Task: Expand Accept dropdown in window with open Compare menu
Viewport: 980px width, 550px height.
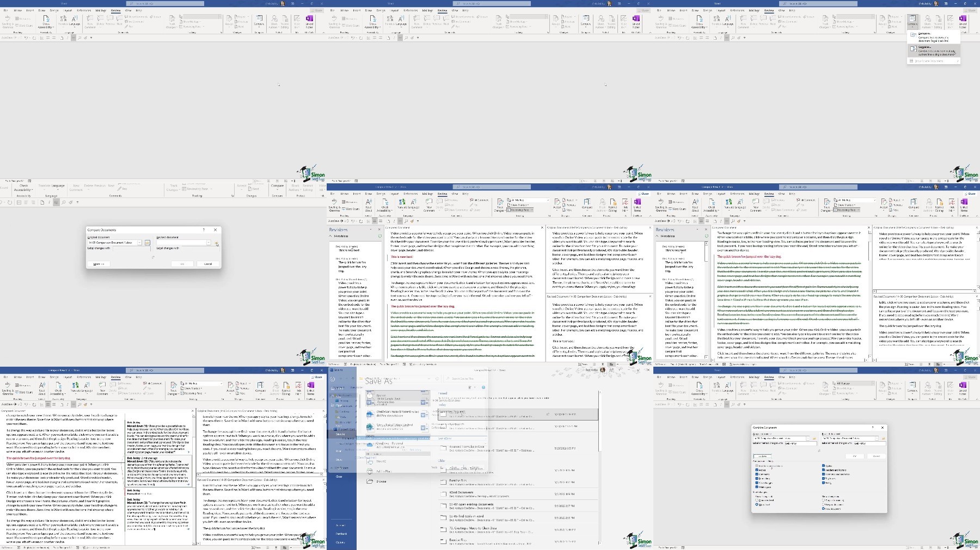Action: pos(883,27)
